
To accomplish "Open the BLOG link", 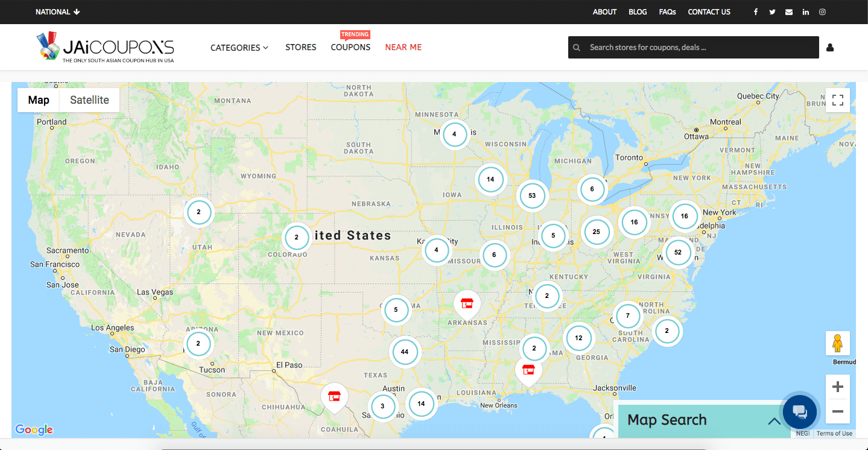I will [x=638, y=12].
